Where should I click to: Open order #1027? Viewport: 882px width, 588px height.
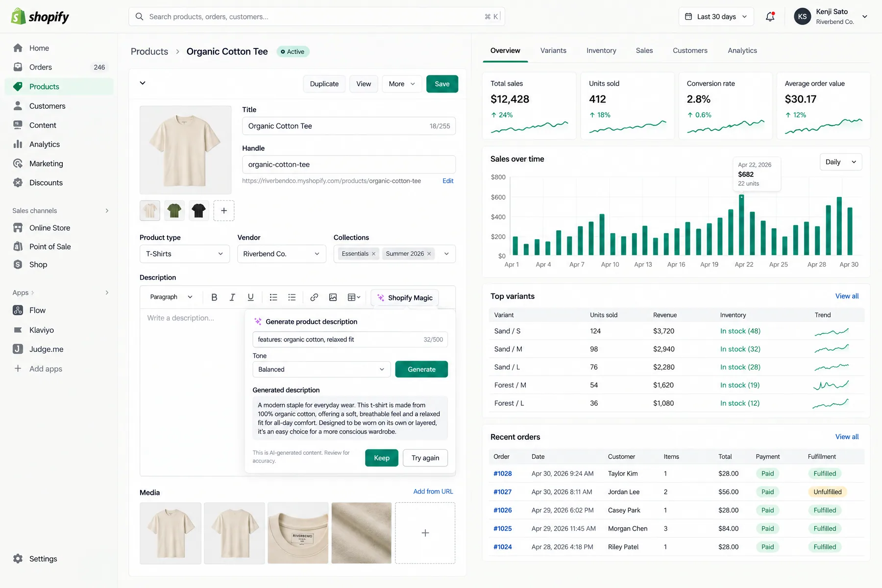point(502,492)
